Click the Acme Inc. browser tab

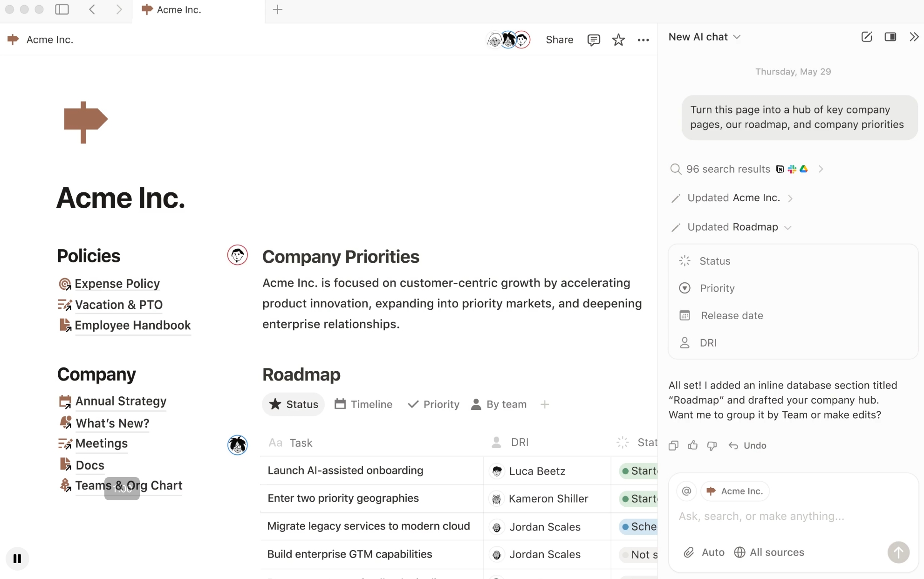(198, 10)
